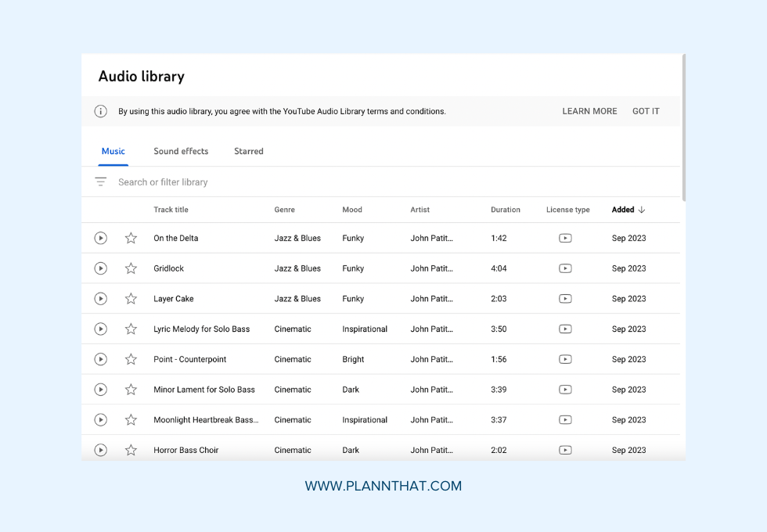
Task: Click license icon for Horror Bass Choir
Action: tap(565, 451)
